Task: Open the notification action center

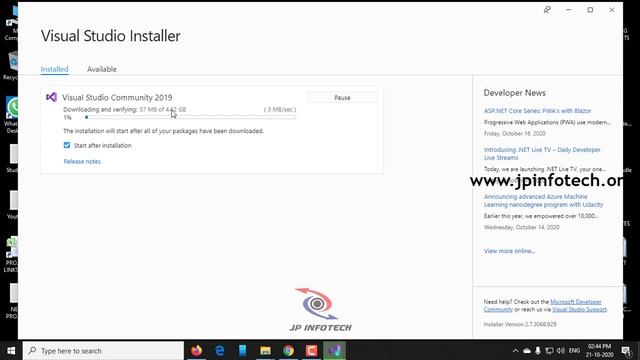Action: 627,351
